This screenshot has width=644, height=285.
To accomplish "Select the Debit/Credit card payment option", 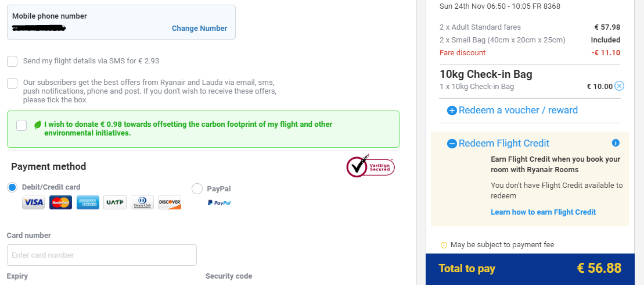I will (12, 187).
